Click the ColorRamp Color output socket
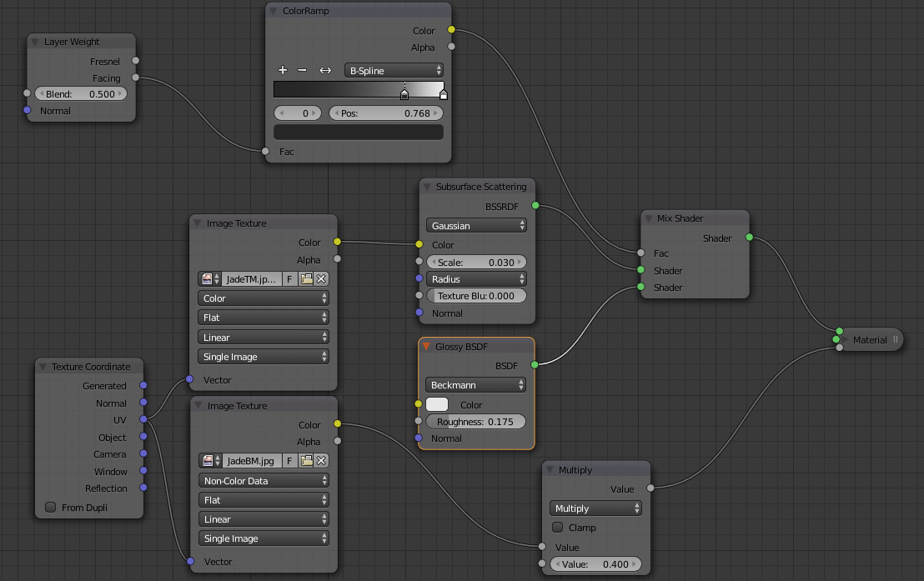The image size is (924, 581). tap(451, 29)
